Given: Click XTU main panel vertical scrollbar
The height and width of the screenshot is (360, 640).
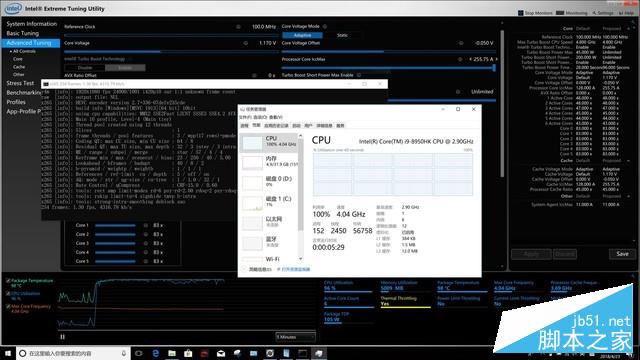Looking at the screenshot, I should point(502,104).
